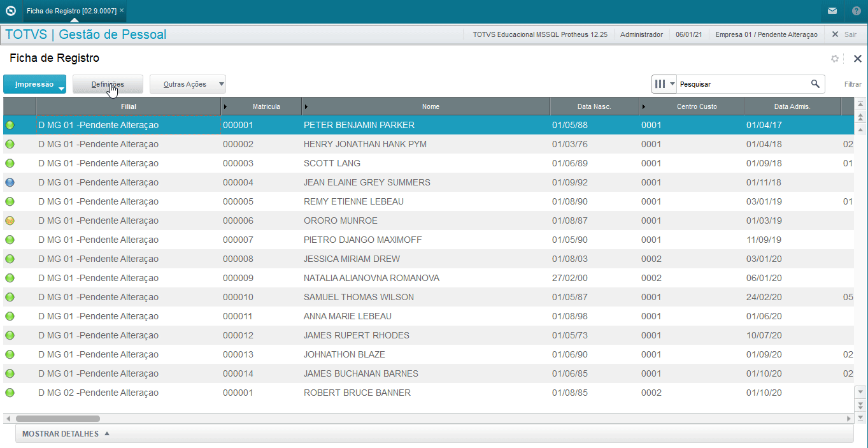Click in the Pesquisar search field
868x448 pixels.
click(742, 84)
